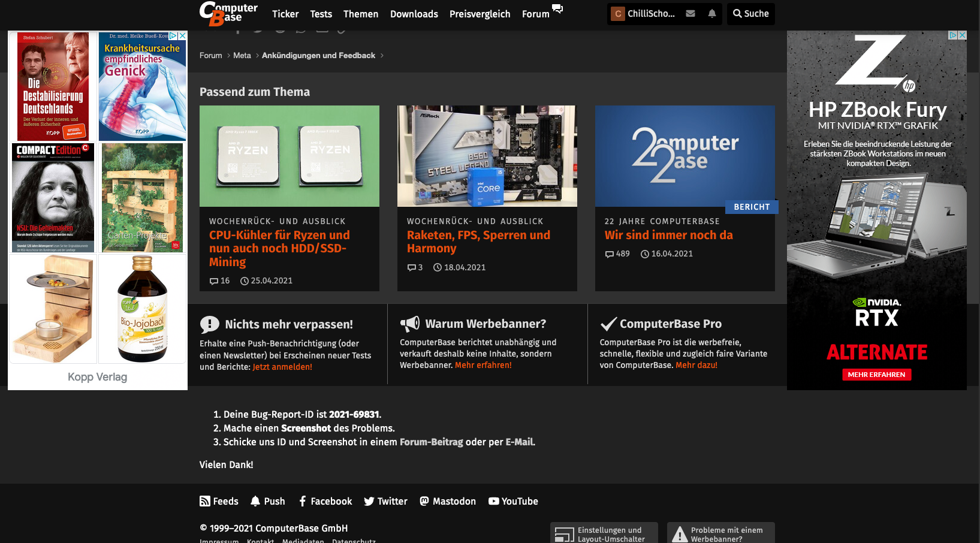The image size is (980, 543).
Task: Open the Suche search button
Action: (751, 14)
